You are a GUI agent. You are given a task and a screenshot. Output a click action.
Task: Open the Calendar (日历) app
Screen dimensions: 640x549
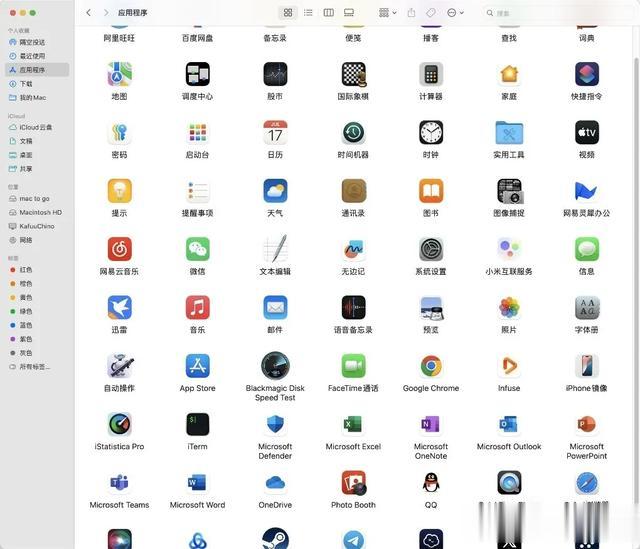(x=275, y=132)
